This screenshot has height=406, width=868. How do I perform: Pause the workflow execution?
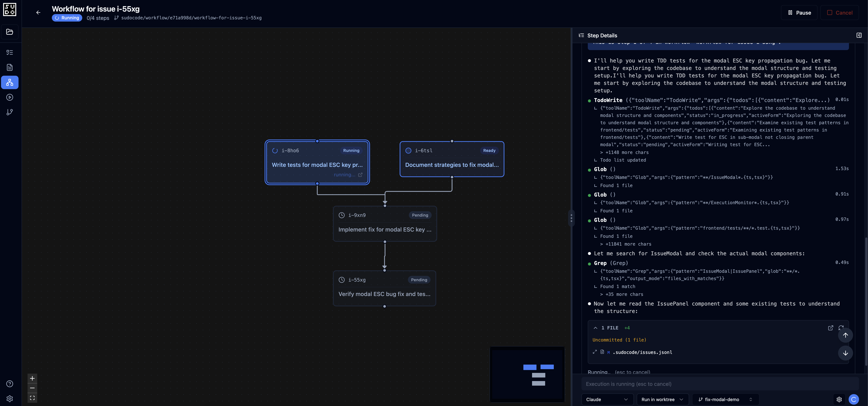coord(799,12)
